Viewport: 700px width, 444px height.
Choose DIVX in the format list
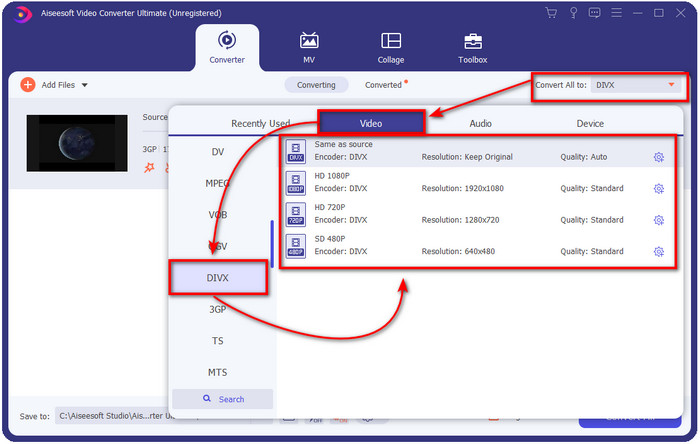pos(218,278)
